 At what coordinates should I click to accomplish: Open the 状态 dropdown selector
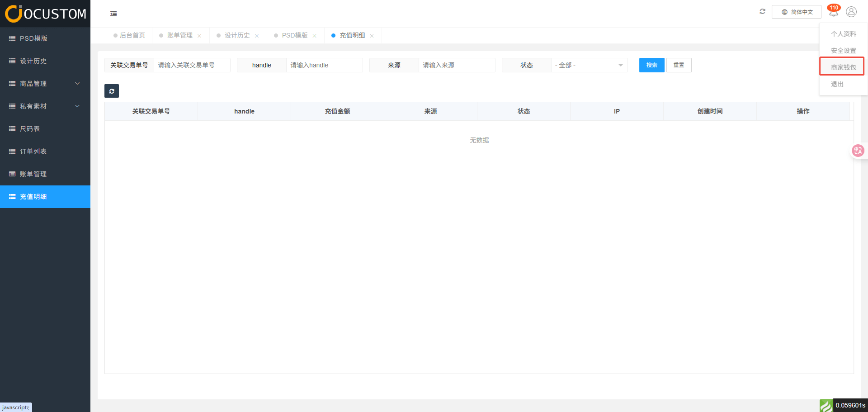589,65
